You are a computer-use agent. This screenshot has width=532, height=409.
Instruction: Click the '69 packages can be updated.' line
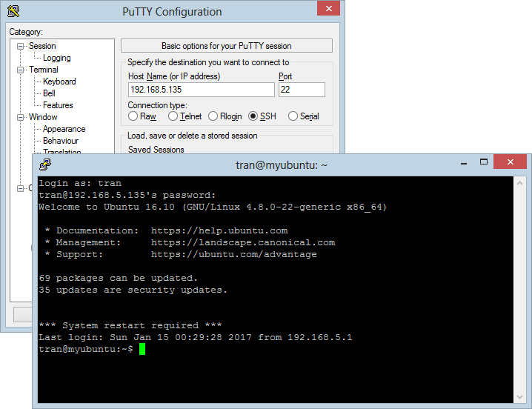click(118, 279)
